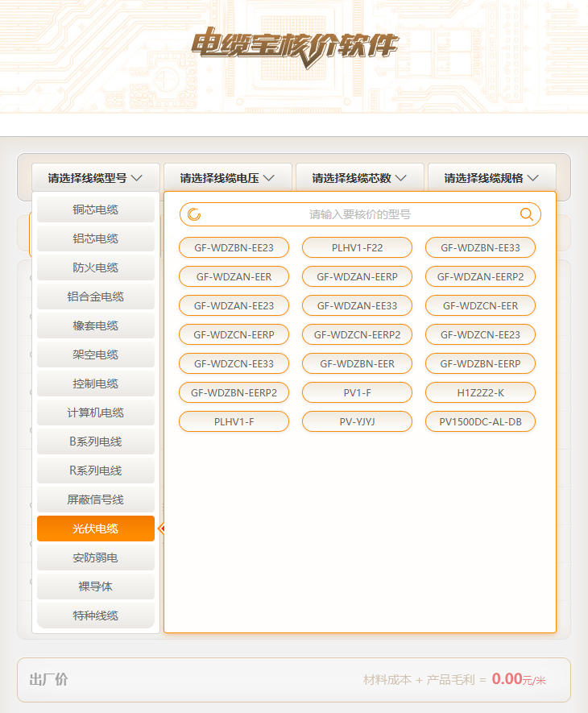This screenshot has height=713, width=588.
Task: Select 铝合金电缆 category
Action: [x=95, y=296]
